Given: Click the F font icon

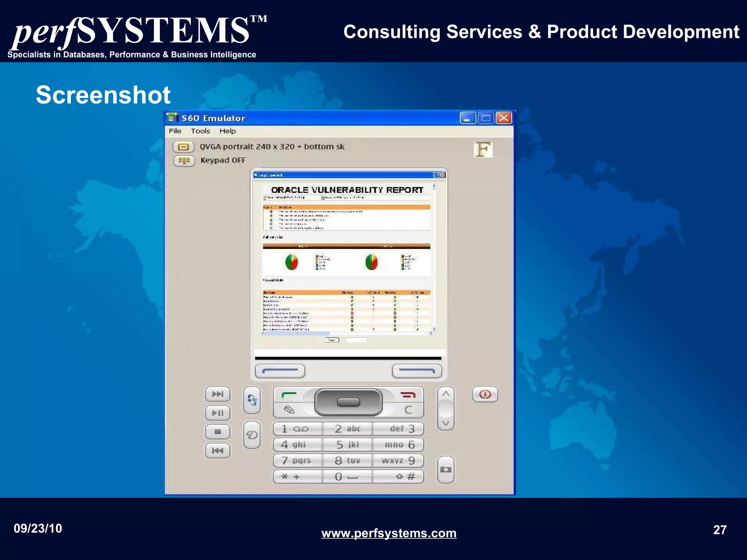Looking at the screenshot, I should coord(483,149).
